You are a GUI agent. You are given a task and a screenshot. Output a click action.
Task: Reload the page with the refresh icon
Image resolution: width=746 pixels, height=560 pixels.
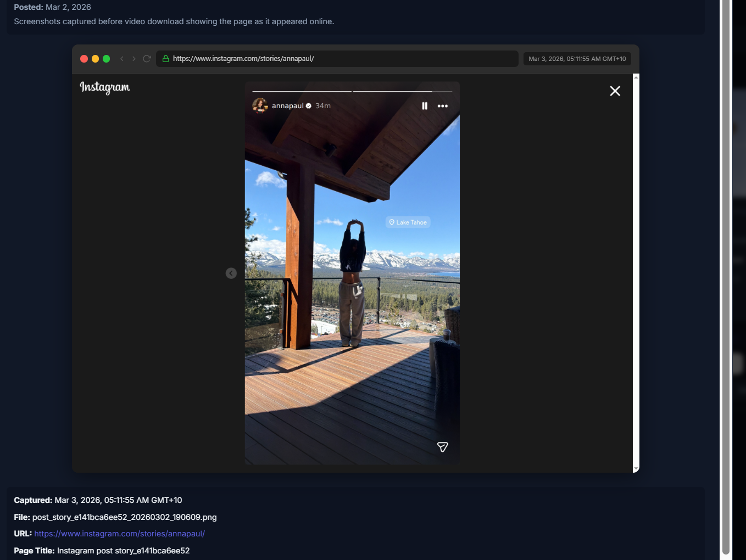(x=147, y=58)
